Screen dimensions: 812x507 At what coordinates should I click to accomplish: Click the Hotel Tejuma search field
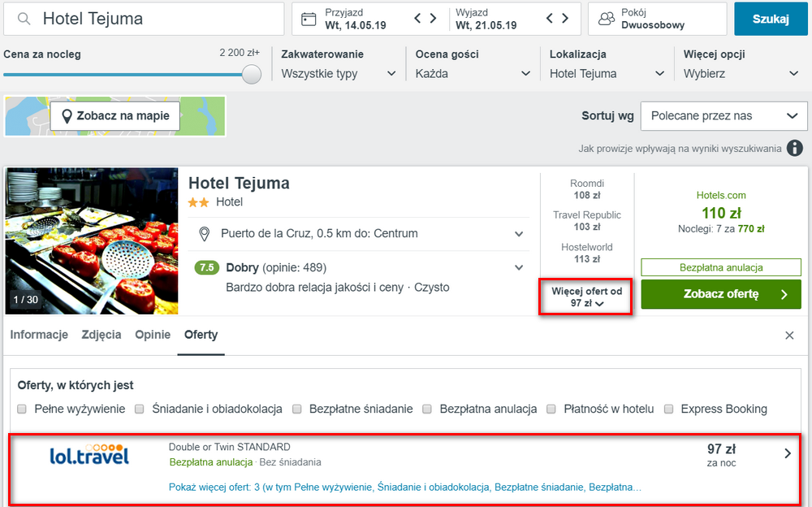coord(144,19)
